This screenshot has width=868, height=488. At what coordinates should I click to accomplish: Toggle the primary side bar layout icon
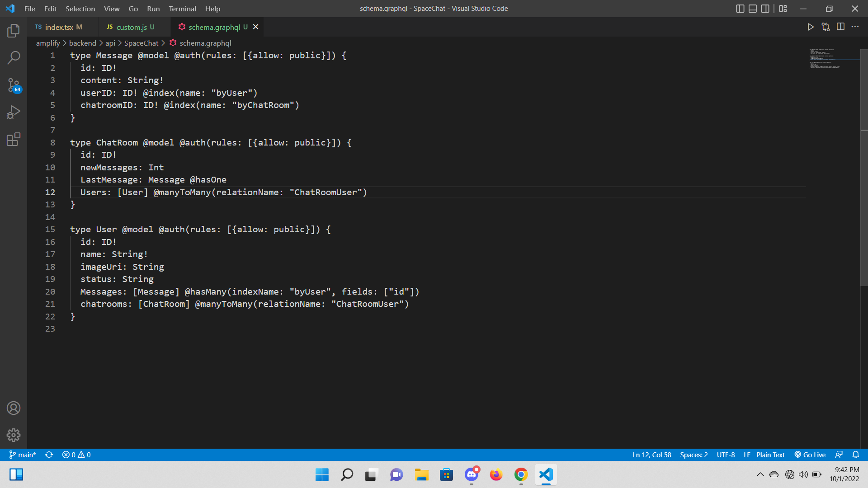pyautogui.click(x=740, y=9)
